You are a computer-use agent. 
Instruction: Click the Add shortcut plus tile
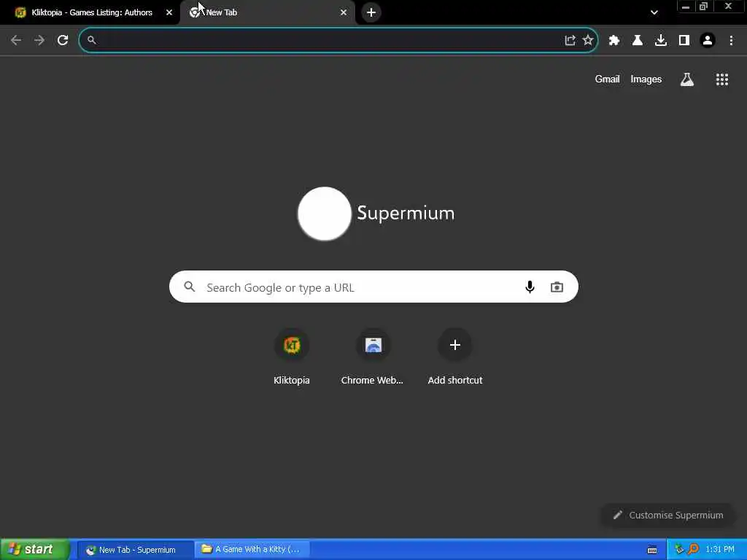pyautogui.click(x=455, y=357)
